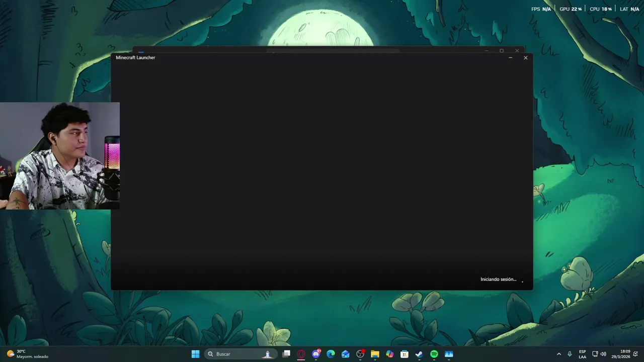Open the Outlook mail taskbar icon

pyautogui.click(x=345, y=354)
